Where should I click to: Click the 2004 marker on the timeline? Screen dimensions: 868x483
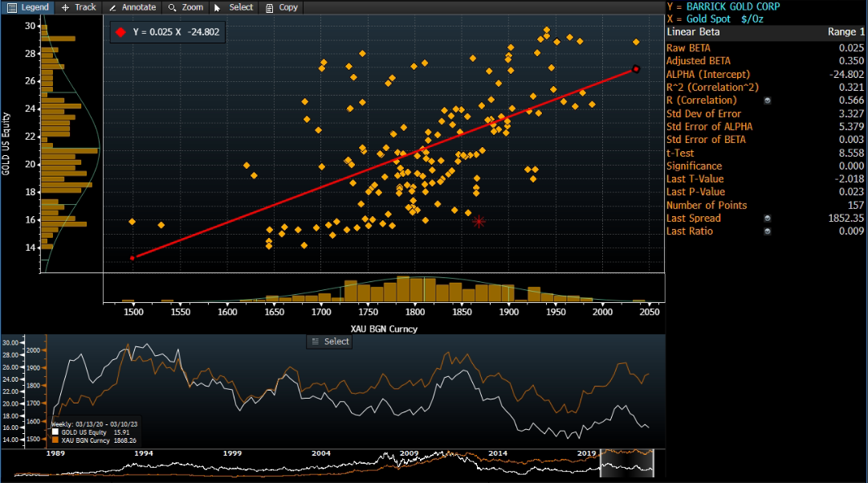[x=320, y=453]
